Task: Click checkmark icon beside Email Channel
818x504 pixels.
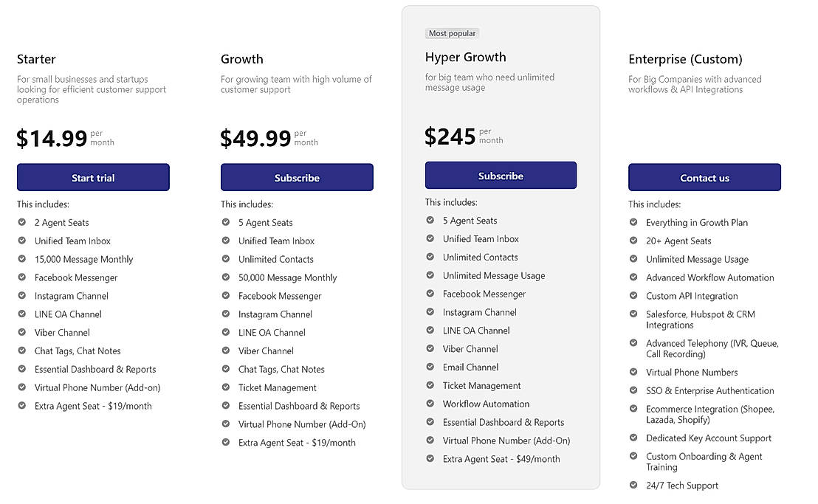Action: 430,367
